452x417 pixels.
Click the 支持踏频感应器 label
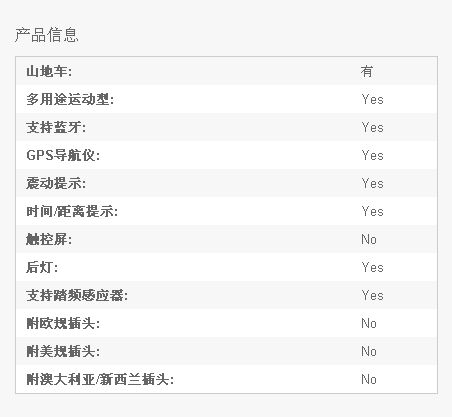coord(77,295)
